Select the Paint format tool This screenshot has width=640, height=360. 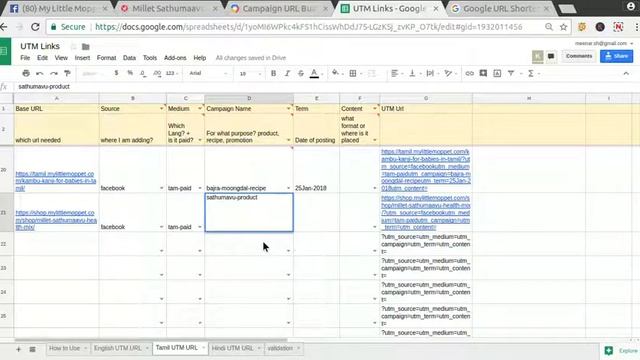[67, 73]
